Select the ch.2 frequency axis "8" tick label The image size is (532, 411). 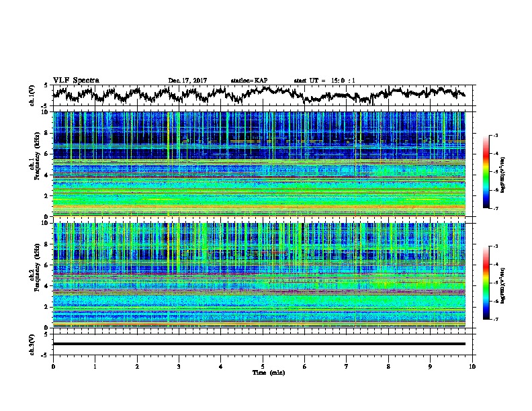[x=47, y=244]
